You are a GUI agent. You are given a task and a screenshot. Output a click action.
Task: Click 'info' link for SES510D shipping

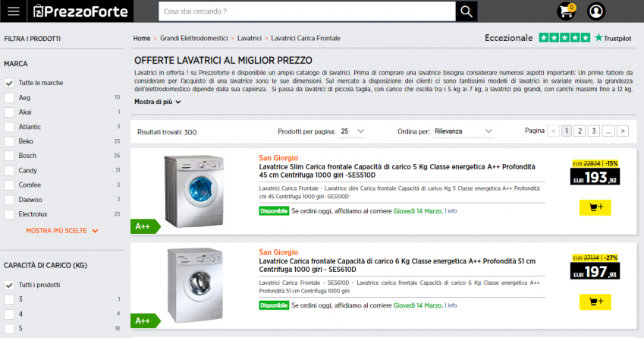tap(452, 211)
